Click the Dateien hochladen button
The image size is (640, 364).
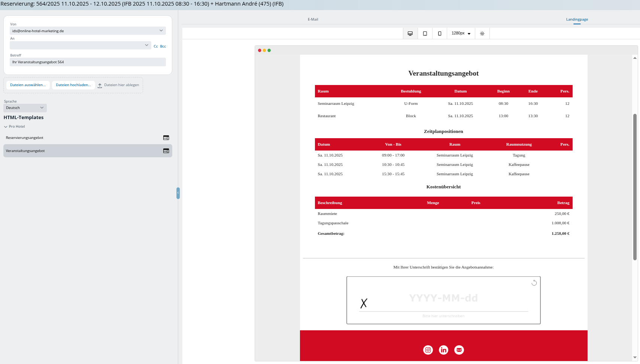pos(73,85)
